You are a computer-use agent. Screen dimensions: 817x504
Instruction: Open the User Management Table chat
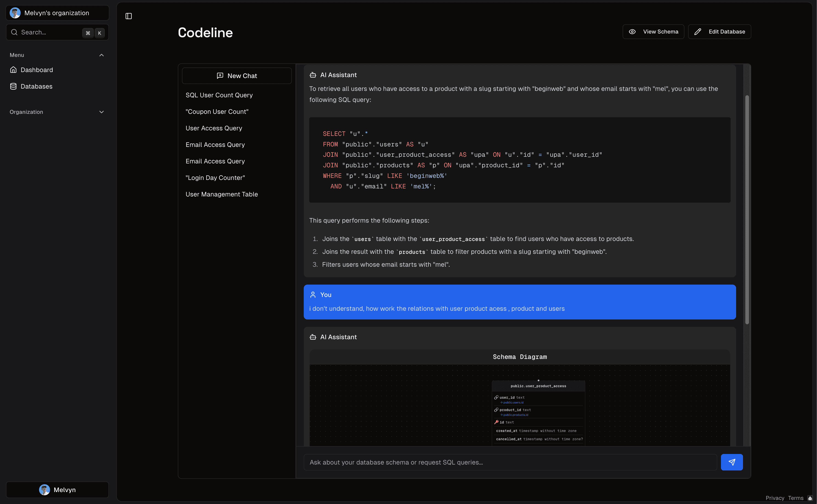[x=221, y=194]
